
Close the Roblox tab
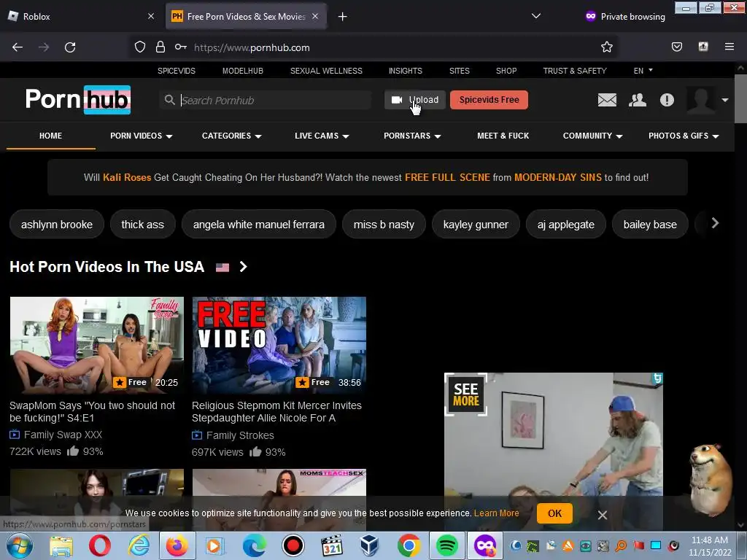151,16
